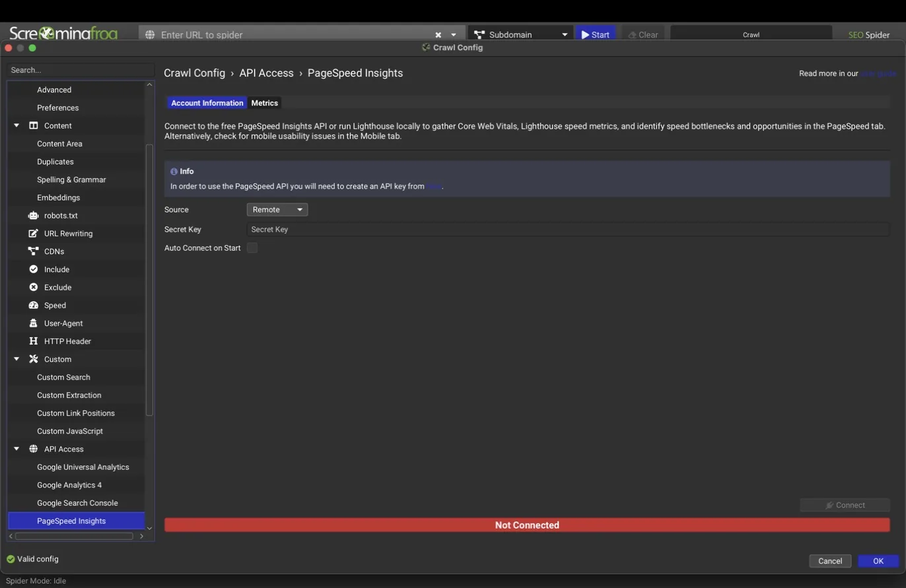Switch to the Metrics tab
This screenshot has width=906, height=588.
pos(264,103)
